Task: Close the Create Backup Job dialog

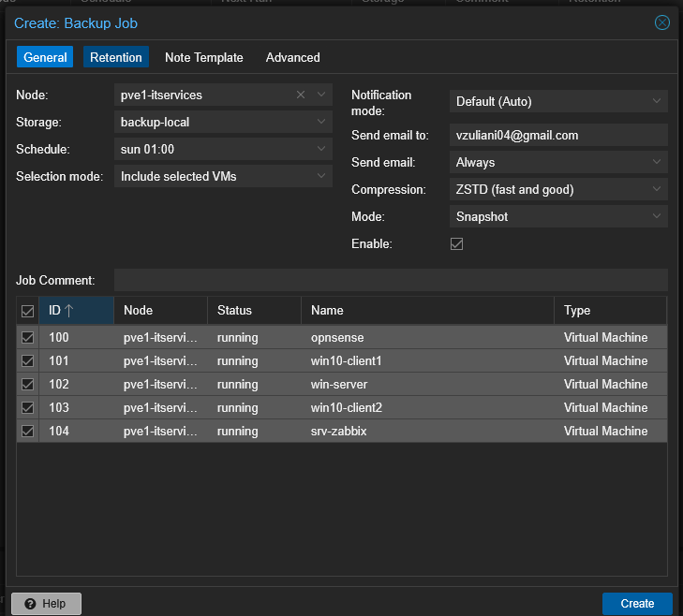Action: [662, 22]
